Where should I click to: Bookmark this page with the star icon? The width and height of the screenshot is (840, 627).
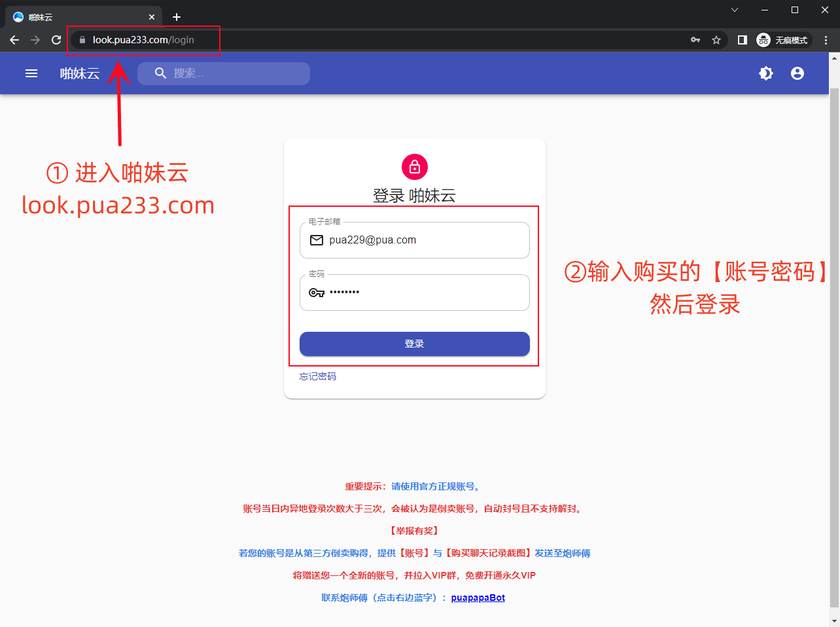click(x=716, y=40)
